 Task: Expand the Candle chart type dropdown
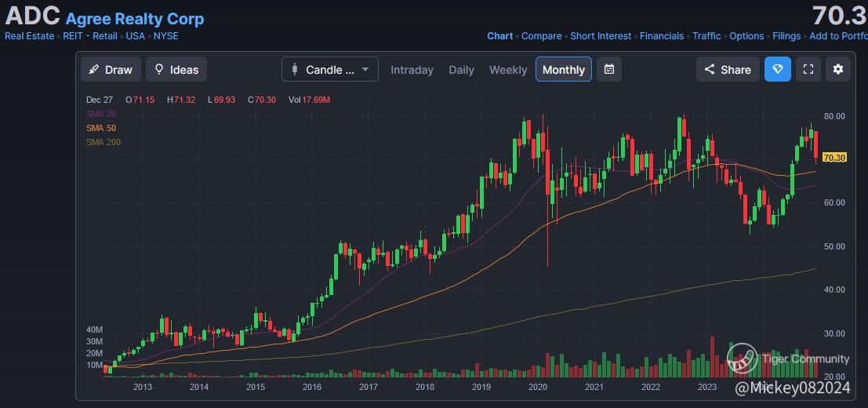click(329, 70)
